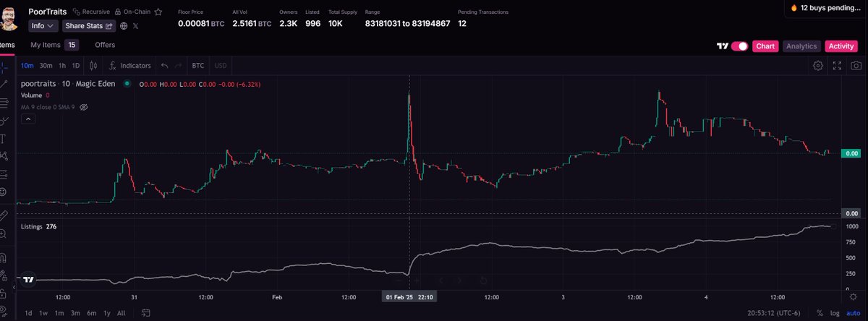Set time range to 1m
Screen dimensions: 868x321
coord(59,313)
